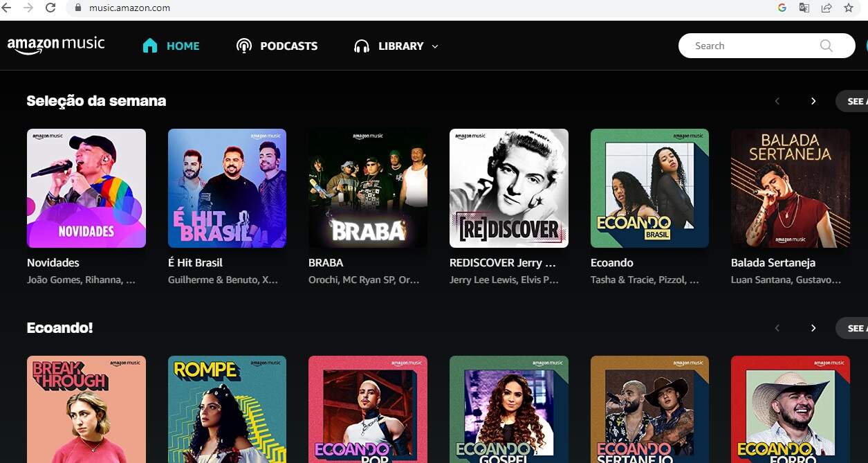Open the BRABA playlist cover
The width and height of the screenshot is (868, 463).
pos(368,188)
